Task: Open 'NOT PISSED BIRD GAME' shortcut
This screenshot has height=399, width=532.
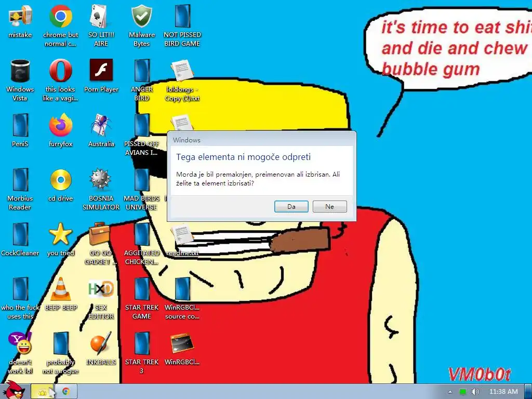Action: click(182, 25)
